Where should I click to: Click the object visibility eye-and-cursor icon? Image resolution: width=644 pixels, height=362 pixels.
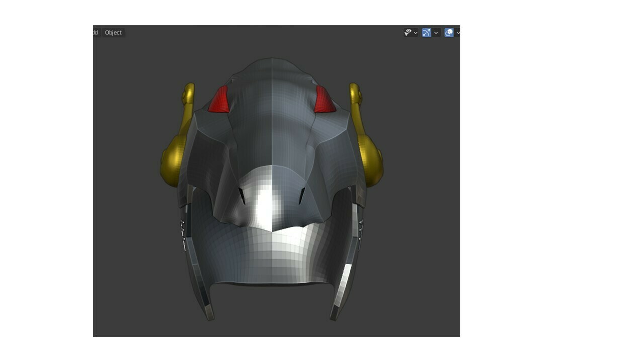[408, 32]
